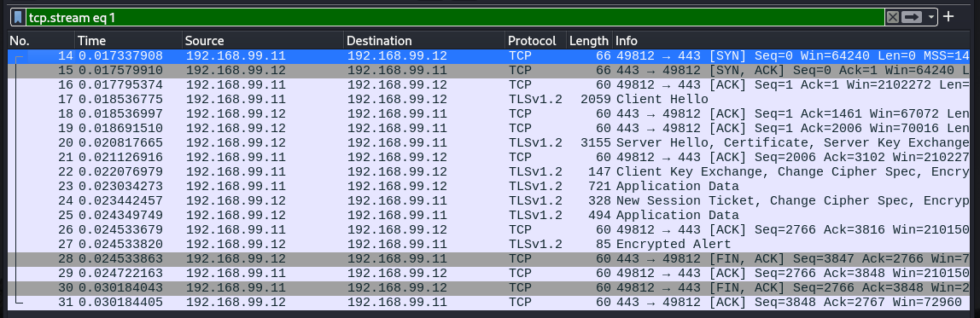
Task: Select packet 20 Server Hello, Certificate
Action: click(x=489, y=143)
